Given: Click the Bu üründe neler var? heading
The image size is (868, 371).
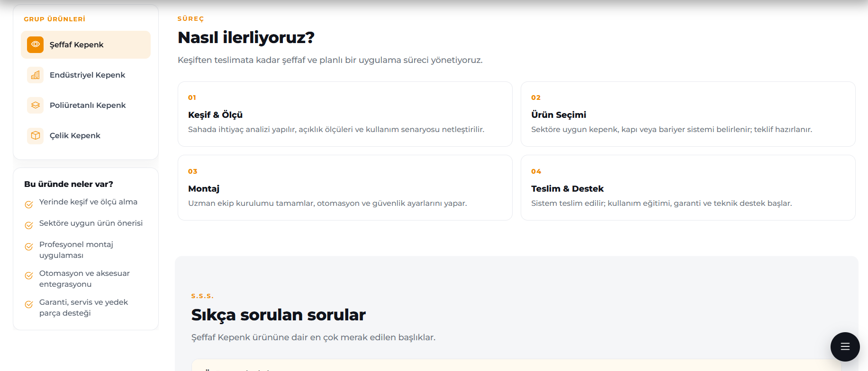Looking at the screenshot, I should (69, 184).
